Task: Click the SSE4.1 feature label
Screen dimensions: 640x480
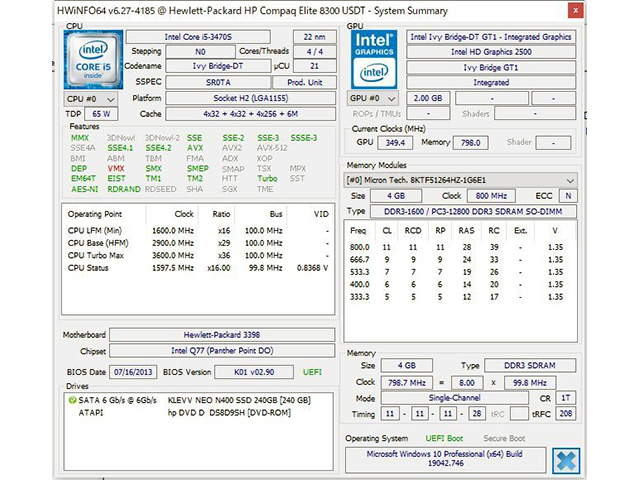Action: click(120, 148)
